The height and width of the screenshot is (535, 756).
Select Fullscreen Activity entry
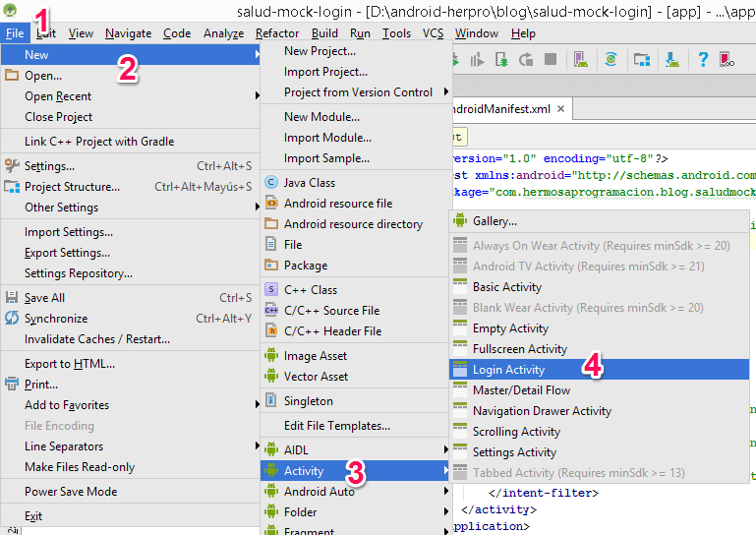[x=599, y=349]
